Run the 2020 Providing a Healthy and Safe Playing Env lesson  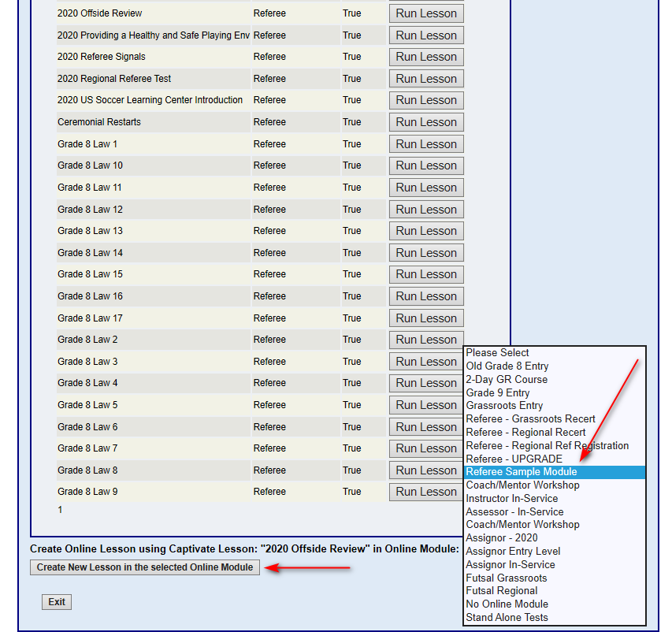tap(426, 35)
